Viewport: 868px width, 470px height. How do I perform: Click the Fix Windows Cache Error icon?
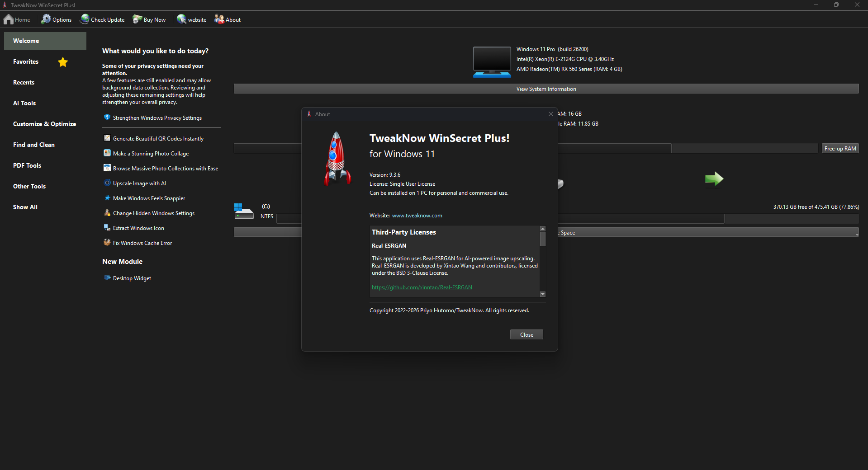[x=107, y=243]
